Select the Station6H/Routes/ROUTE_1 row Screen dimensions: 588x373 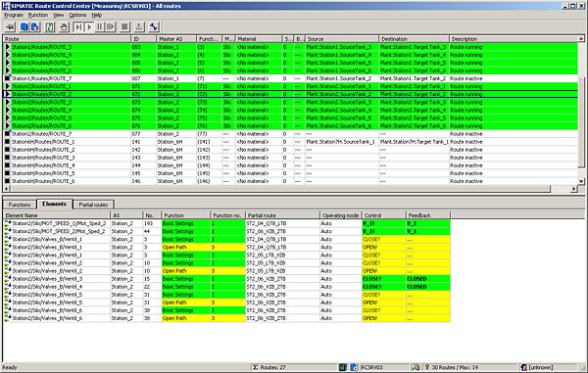point(291,142)
